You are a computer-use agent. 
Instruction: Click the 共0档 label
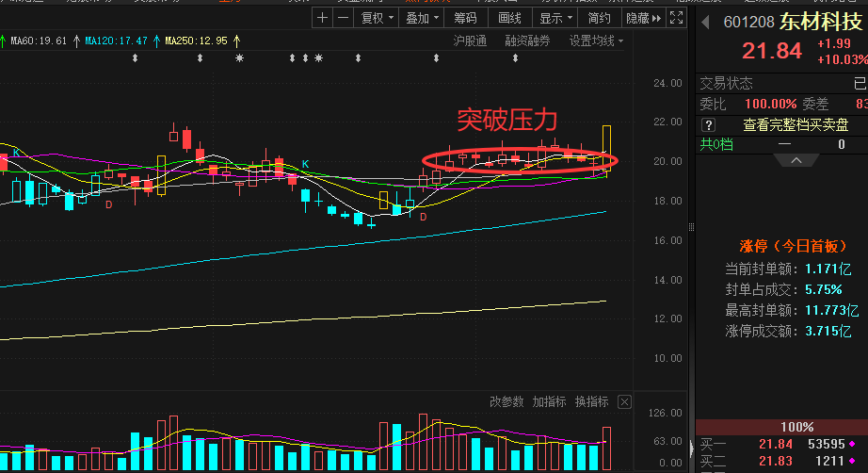click(x=716, y=144)
